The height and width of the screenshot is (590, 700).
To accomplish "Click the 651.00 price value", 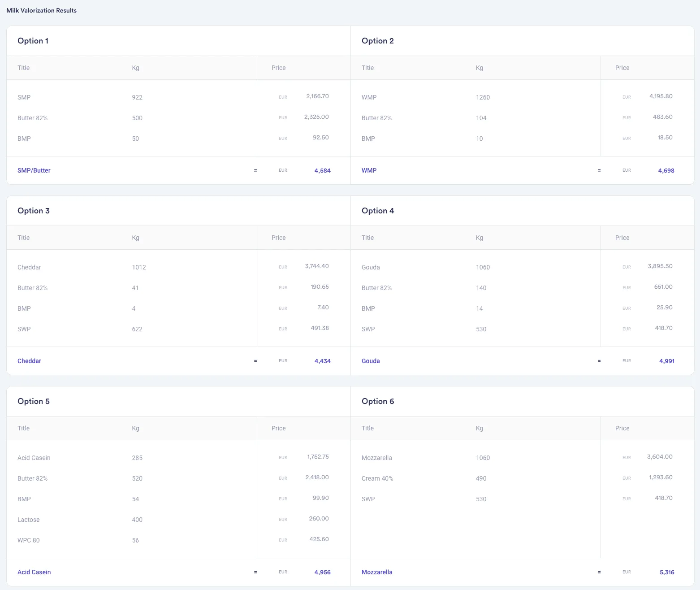I will click(663, 287).
